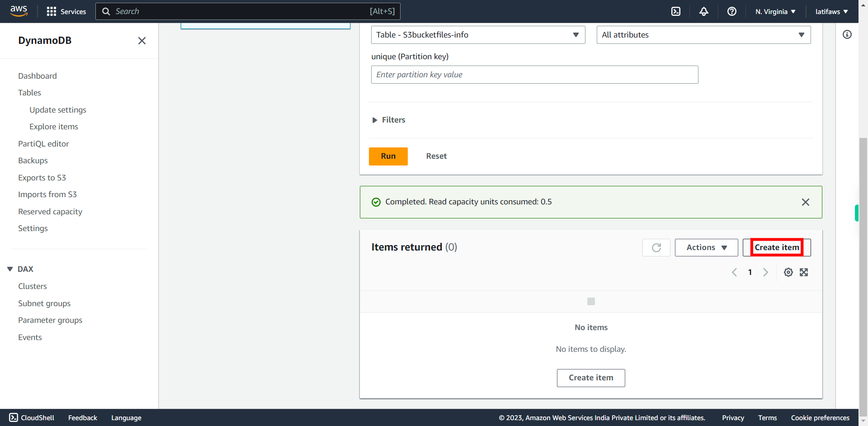Click the AWS logo home icon
Viewport: 868px width, 426px height.
tap(19, 11)
